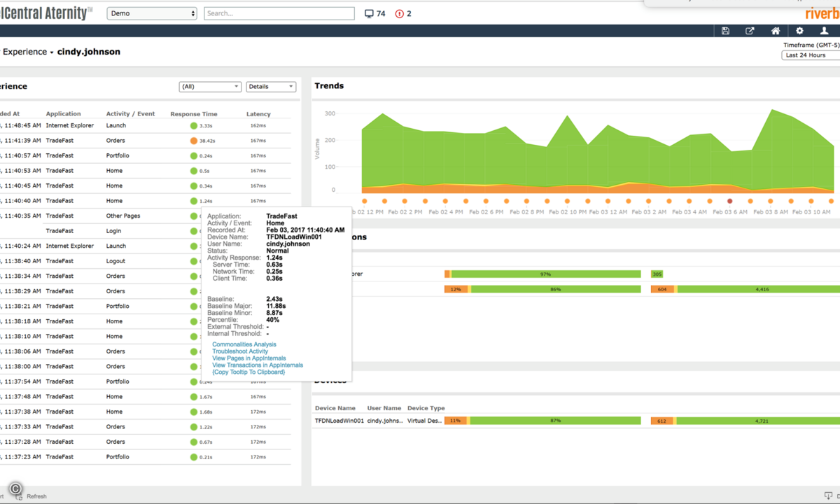Click the orange timeline dot at Feb 02 10 PM
840x504 pixels.
coord(568,201)
